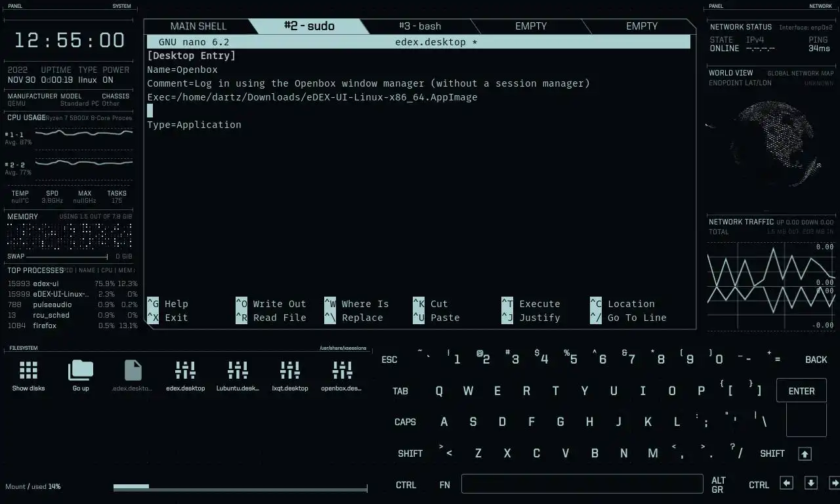Tap the ENTER key

tap(801, 390)
